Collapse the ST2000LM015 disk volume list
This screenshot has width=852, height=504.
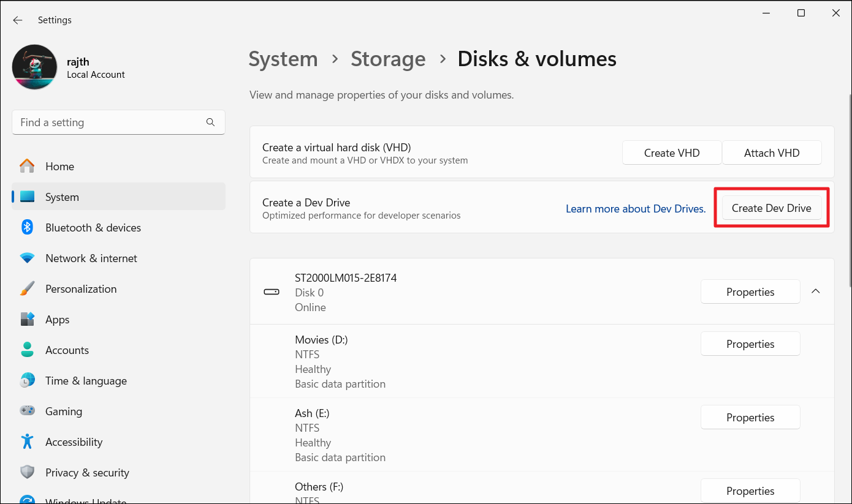815,291
